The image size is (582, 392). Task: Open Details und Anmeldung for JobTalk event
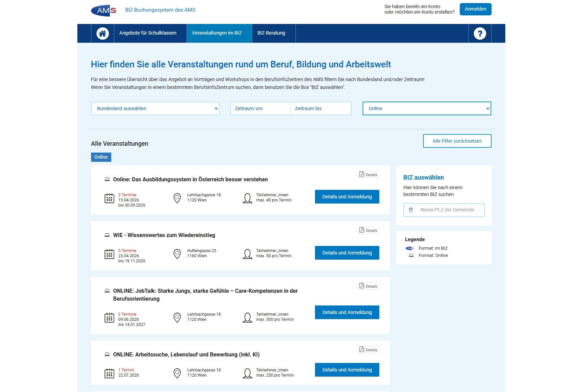pyautogui.click(x=347, y=312)
